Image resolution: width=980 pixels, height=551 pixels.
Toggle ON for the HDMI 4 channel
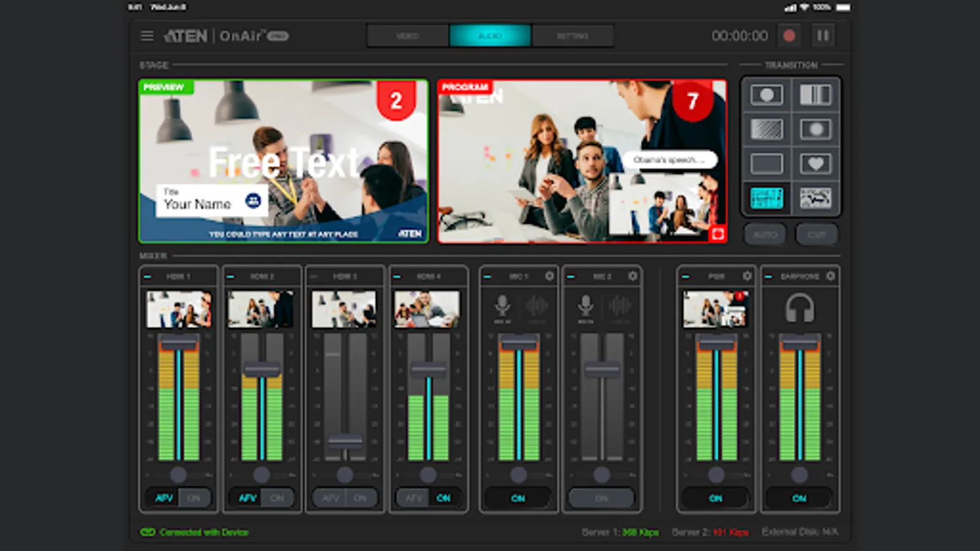[444, 498]
